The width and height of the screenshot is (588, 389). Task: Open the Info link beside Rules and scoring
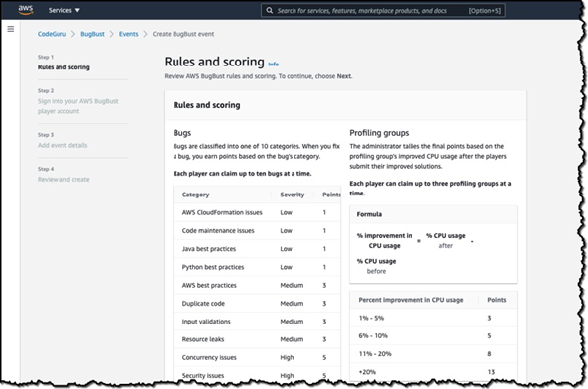[x=273, y=65]
